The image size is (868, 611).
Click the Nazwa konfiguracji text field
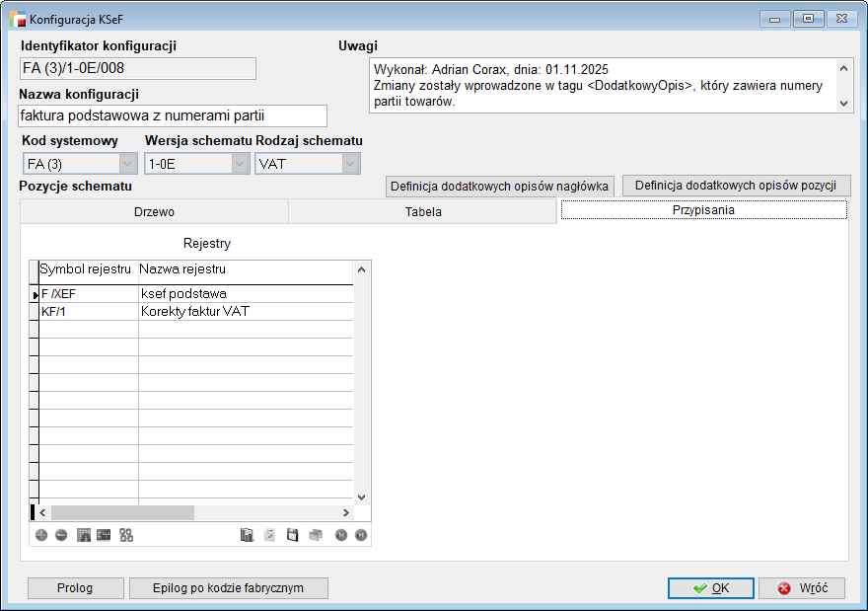pyautogui.click(x=173, y=115)
